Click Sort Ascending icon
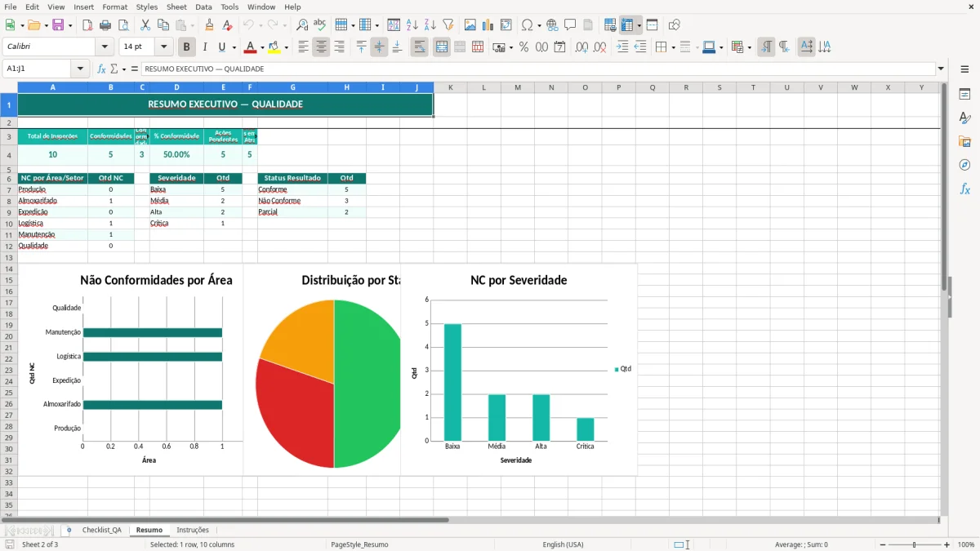This screenshot has height=551, width=980. (412, 25)
